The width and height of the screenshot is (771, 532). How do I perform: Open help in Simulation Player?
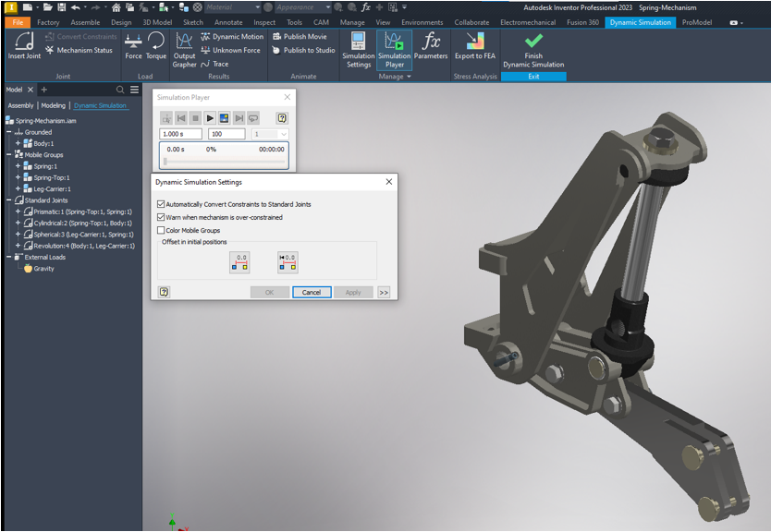click(x=282, y=118)
